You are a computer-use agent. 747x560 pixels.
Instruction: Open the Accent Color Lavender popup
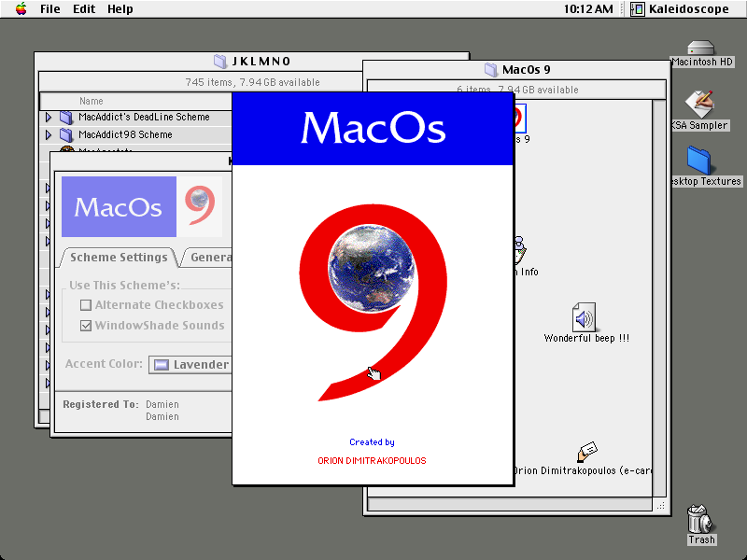pyautogui.click(x=190, y=365)
